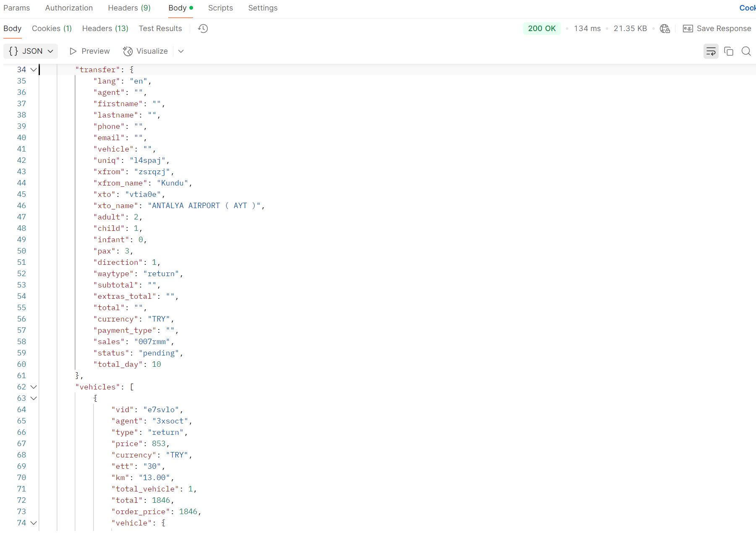View the response Cookies (1) tab
Screen dimensions: 756x533
click(x=52, y=29)
